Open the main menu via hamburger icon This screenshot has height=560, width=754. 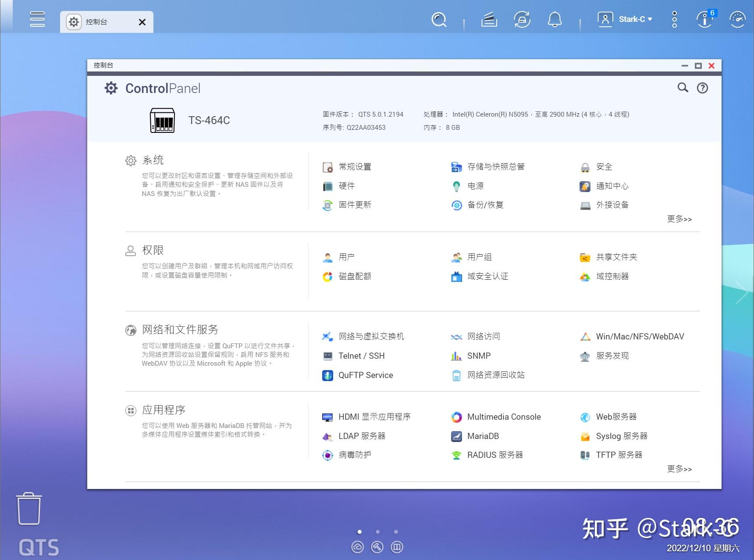tap(37, 19)
